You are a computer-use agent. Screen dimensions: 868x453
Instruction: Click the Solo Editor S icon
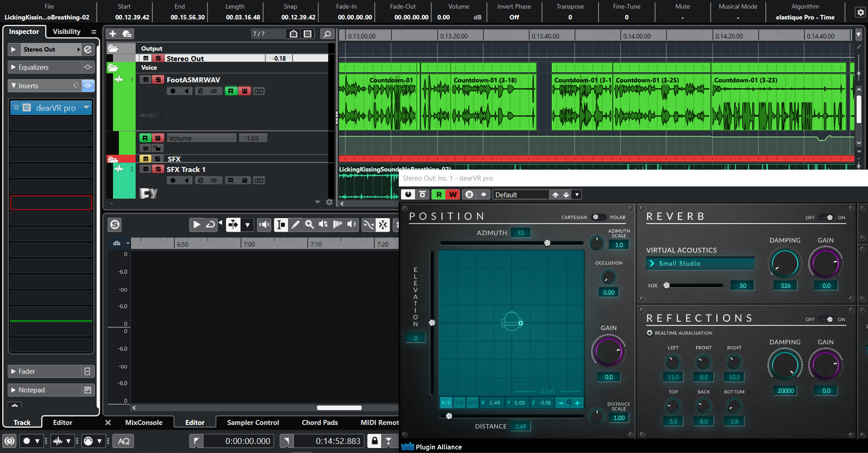click(x=115, y=224)
